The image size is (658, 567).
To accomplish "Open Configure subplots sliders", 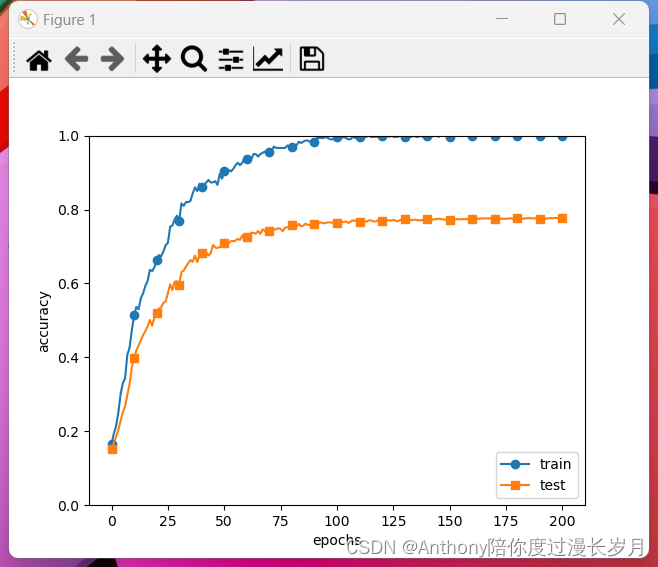I will pos(231,59).
